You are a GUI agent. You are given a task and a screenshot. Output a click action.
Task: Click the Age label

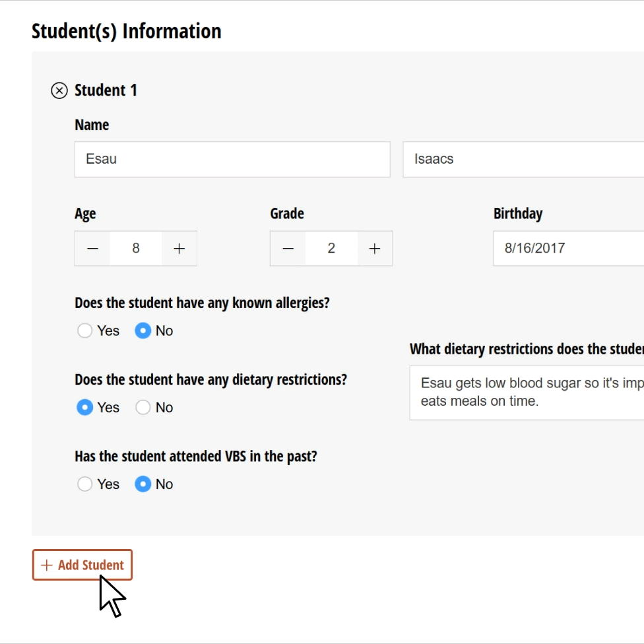click(85, 214)
